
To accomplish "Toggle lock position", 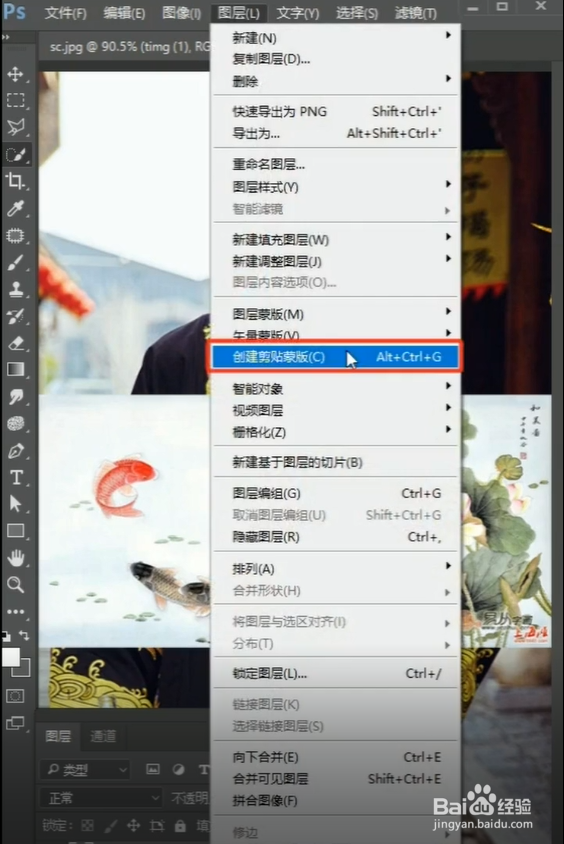I will click(x=133, y=825).
